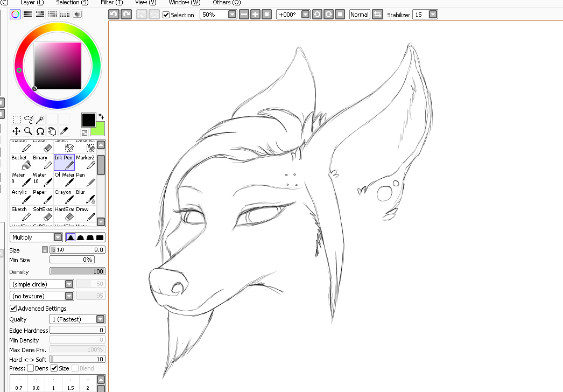Open the Window menu
The height and width of the screenshot is (392, 563).
pos(185,3)
